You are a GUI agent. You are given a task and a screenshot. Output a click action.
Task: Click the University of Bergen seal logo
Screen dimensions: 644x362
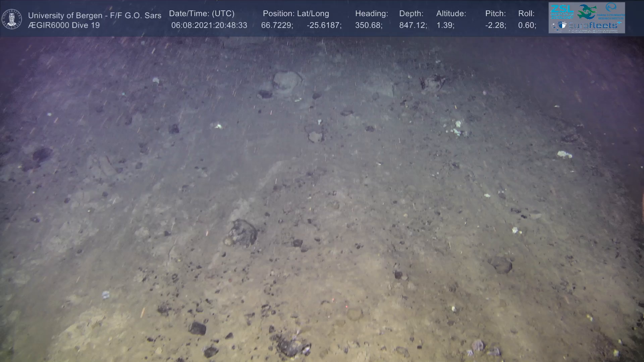tap(12, 19)
